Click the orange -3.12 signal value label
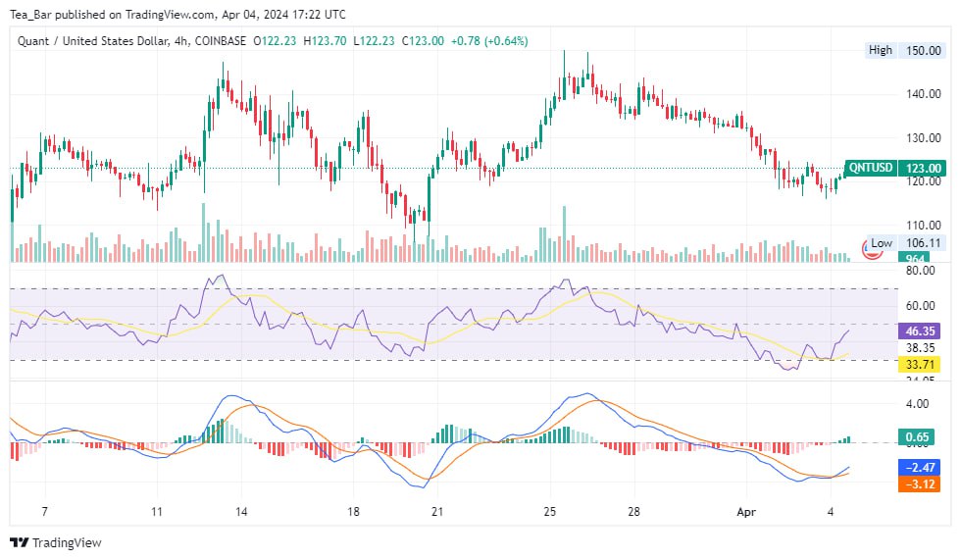This screenshot has height=560, width=961. tap(920, 484)
